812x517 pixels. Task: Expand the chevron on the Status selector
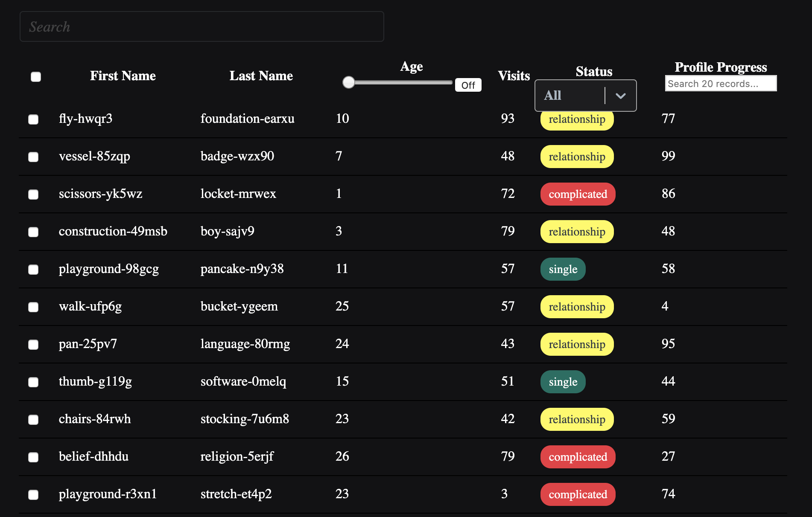(621, 95)
